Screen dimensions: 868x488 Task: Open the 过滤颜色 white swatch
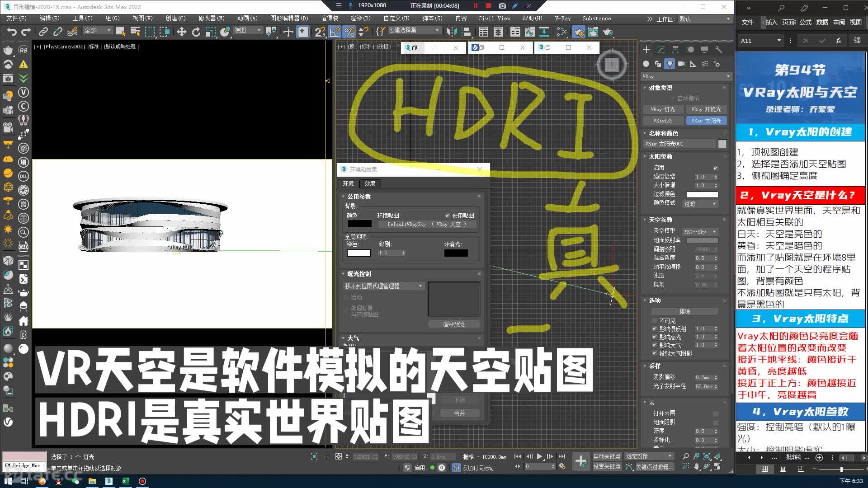(702, 195)
